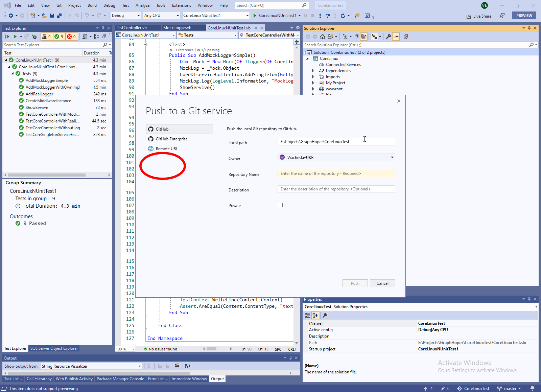Click the PREVIEW button
Image resolution: width=541 pixels, height=392 pixels.
[x=524, y=16]
